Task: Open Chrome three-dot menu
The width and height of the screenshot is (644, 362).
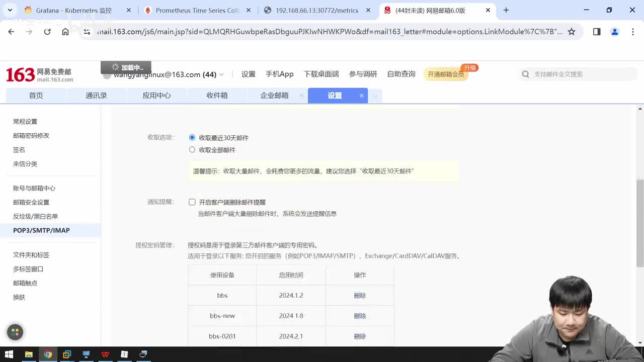Action: (632, 32)
